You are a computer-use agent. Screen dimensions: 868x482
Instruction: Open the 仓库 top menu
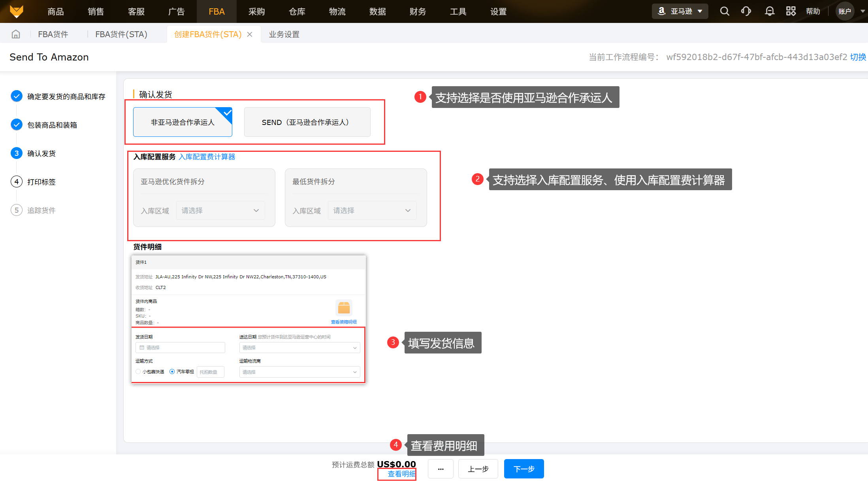[297, 11]
